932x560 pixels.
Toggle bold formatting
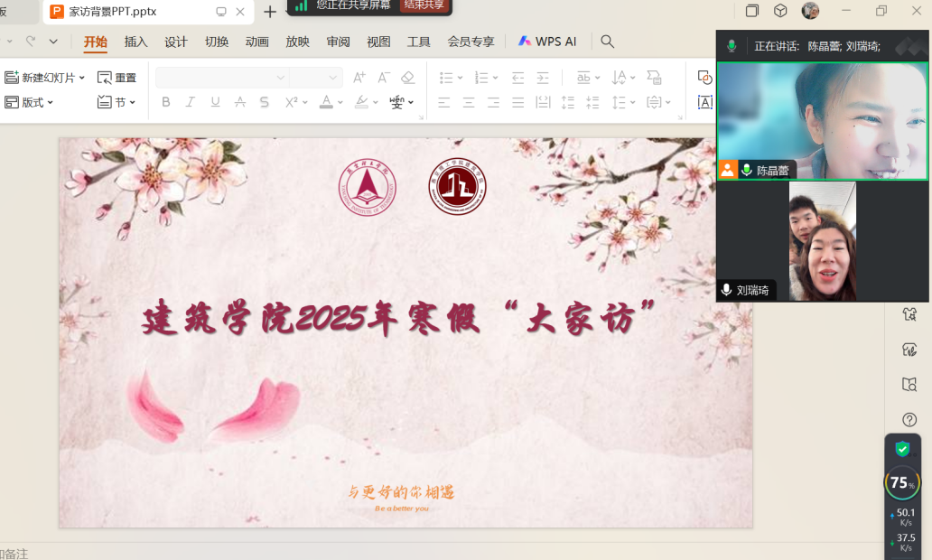(x=166, y=102)
